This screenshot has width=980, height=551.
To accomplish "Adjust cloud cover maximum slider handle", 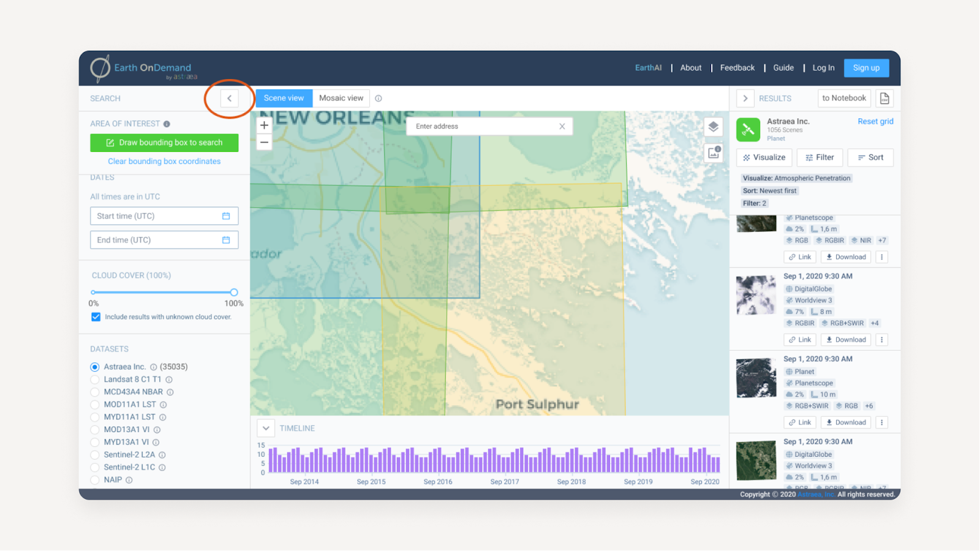I will (x=234, y=293).
